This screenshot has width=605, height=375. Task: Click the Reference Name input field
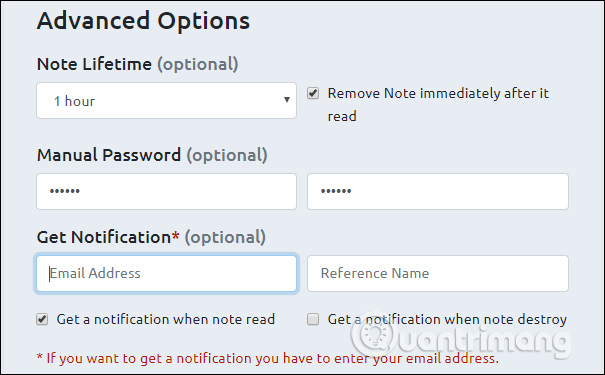point(438,273)
